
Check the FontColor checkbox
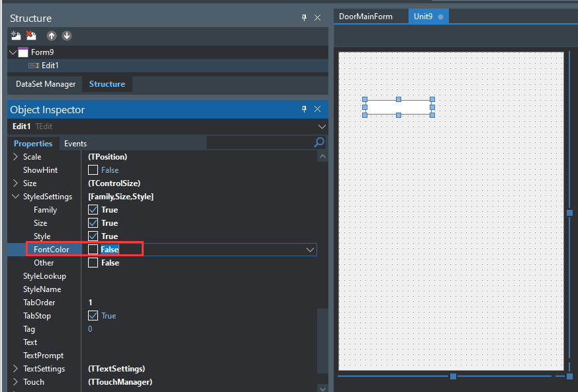93,250
